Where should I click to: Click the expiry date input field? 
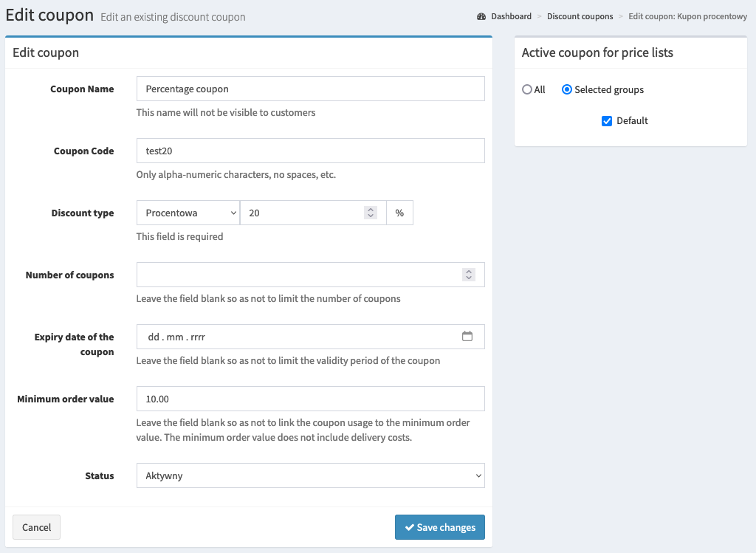pos(311,337)
